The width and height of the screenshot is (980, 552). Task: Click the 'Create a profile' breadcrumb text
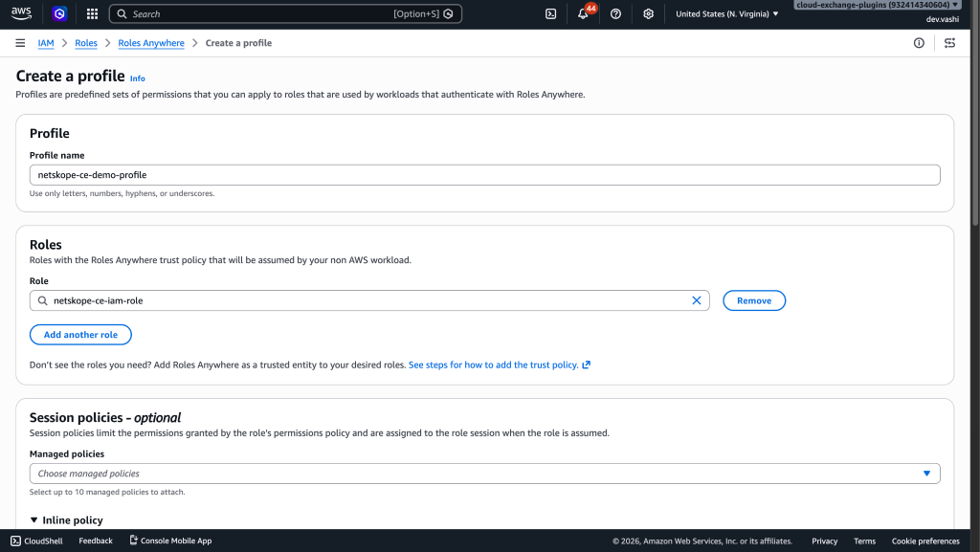[238, 43]
